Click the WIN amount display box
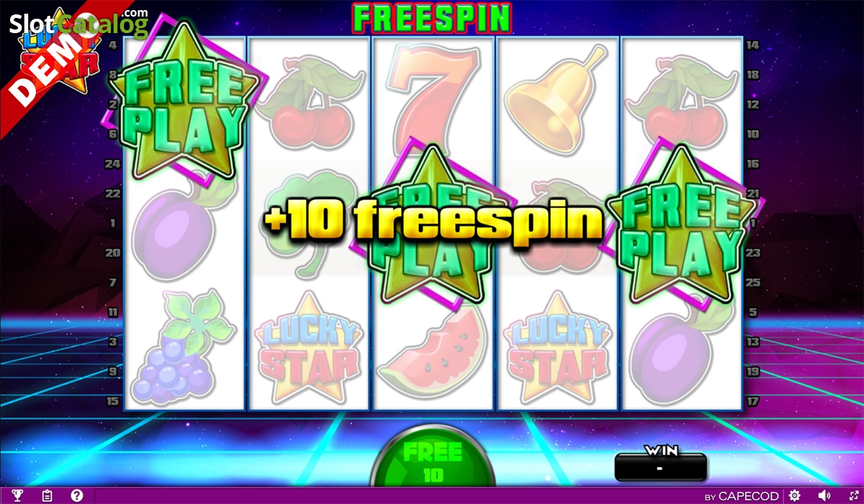Image resolution: width=864 pixels, height=504 pixels. (x=661, y=467)
